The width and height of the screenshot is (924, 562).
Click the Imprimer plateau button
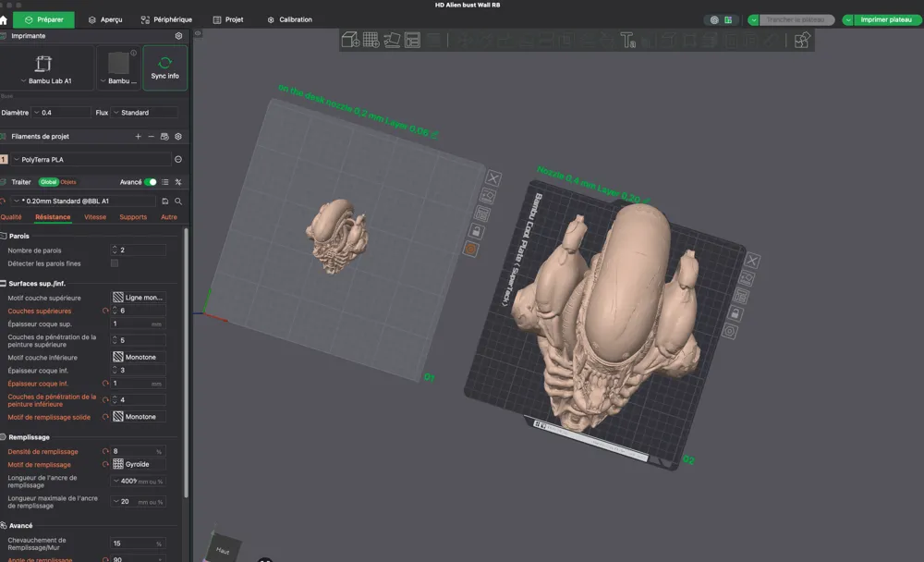[886, 20]
